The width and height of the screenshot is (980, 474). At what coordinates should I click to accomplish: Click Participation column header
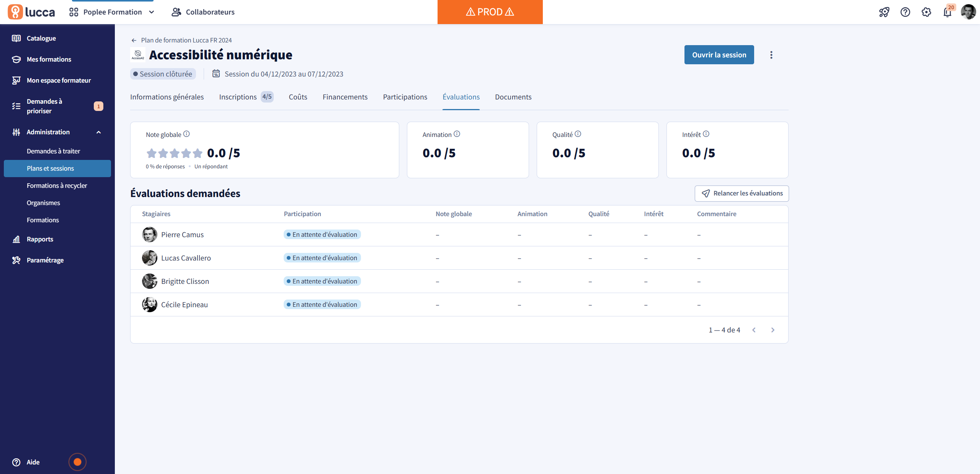(x=302, y=214)
